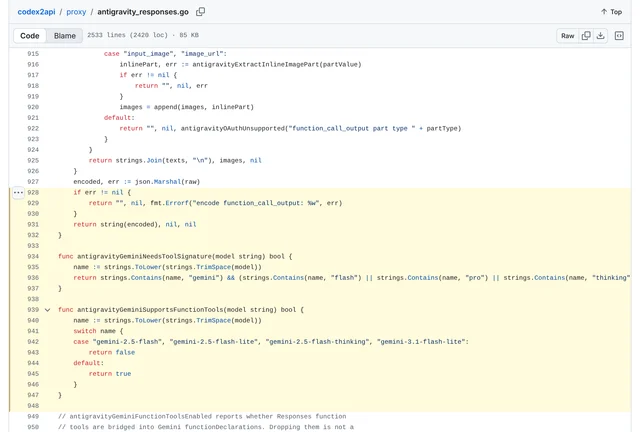Click "gemini-2.5-flash-lite" string on line 942
Screen dimensions: 640x432
point(213,342)
